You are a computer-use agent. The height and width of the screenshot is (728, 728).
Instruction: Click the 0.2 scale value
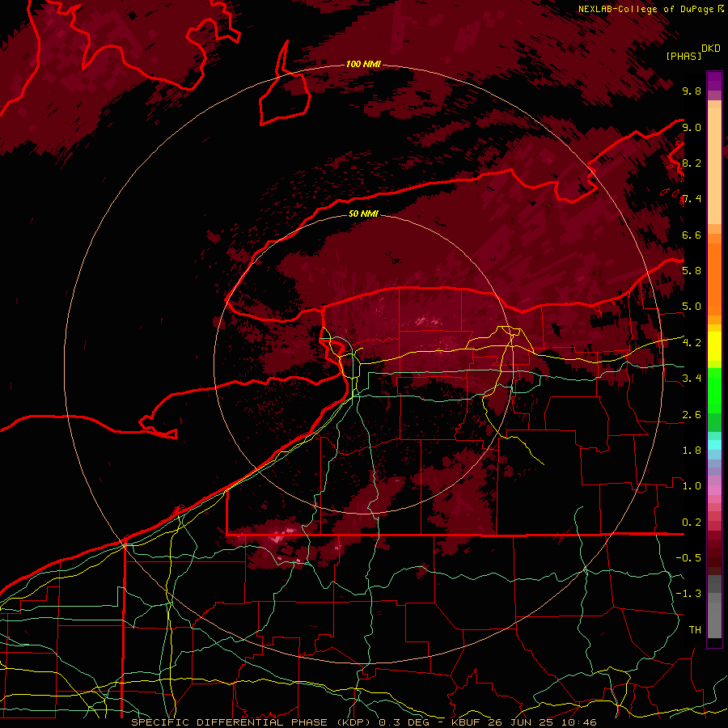click(692, 523)
